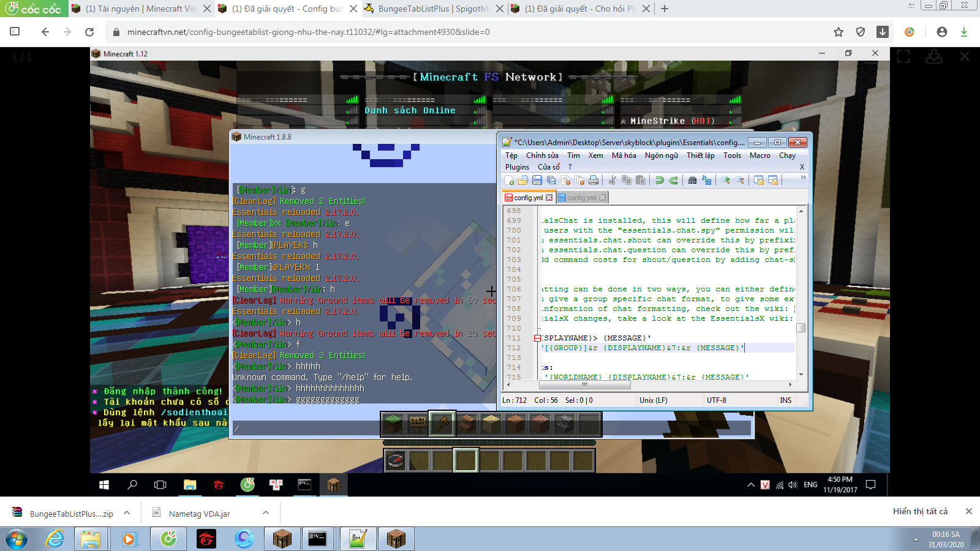Open a new browser tab
Viewport: 980px width, 551px height.
coord(665,9)
